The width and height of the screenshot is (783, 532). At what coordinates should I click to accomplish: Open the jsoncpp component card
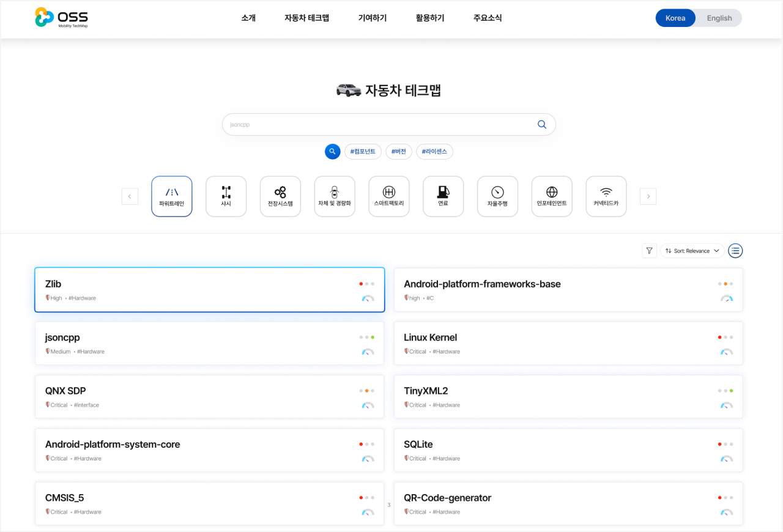210,343
